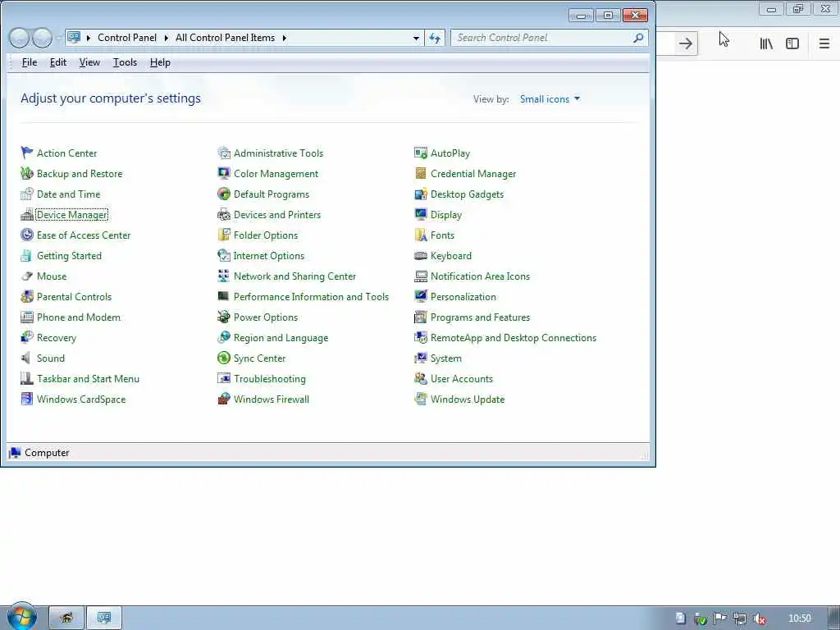Click the Windows Firewall icon

224,399
